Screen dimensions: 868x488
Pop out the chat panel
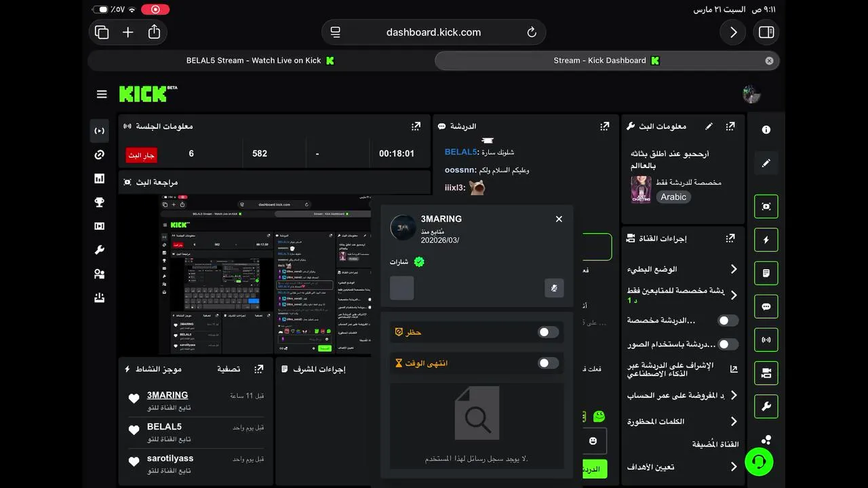604,126
